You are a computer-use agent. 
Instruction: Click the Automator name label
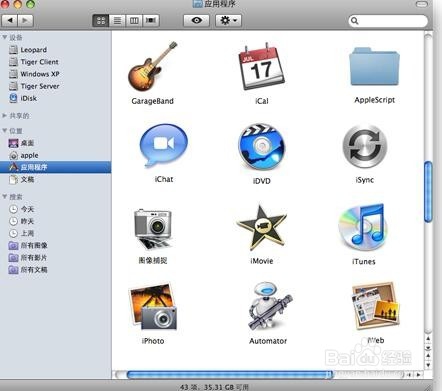(x=268, y=341)
